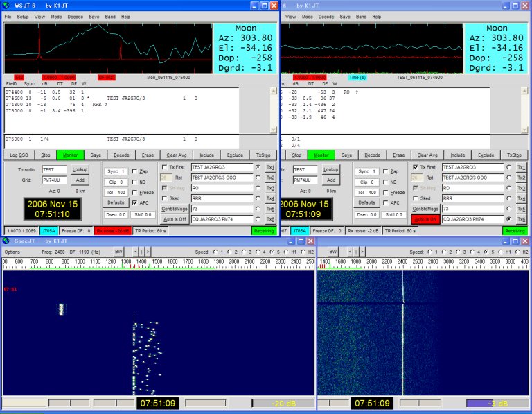Click Defaults button in left WSJT window
The height and width of the screenshot is (414, 532).
pyautogui.click(x=116, y=202)
